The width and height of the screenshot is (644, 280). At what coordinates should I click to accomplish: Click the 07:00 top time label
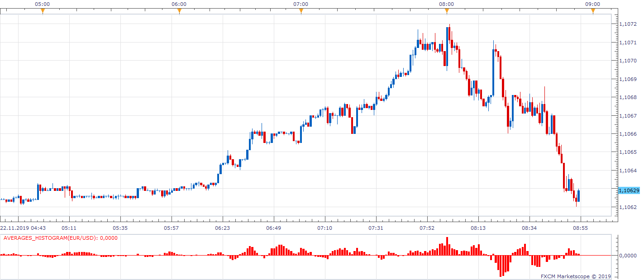[x=301, y=4]
